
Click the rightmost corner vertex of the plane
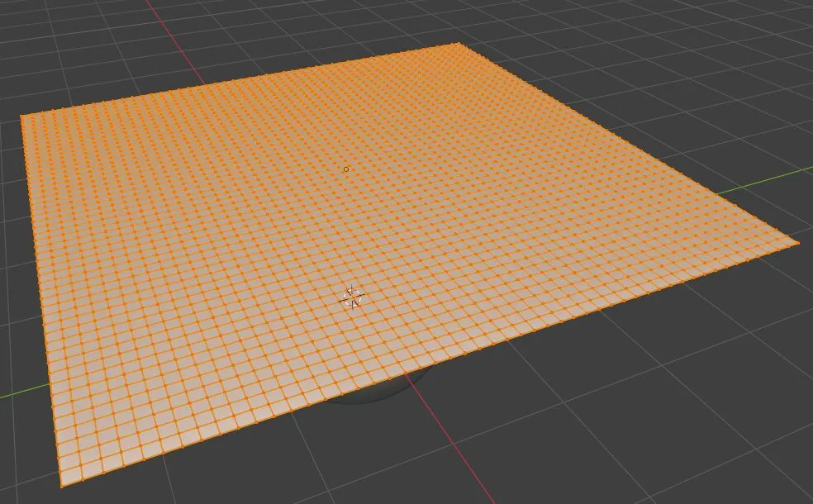[798, 241]
